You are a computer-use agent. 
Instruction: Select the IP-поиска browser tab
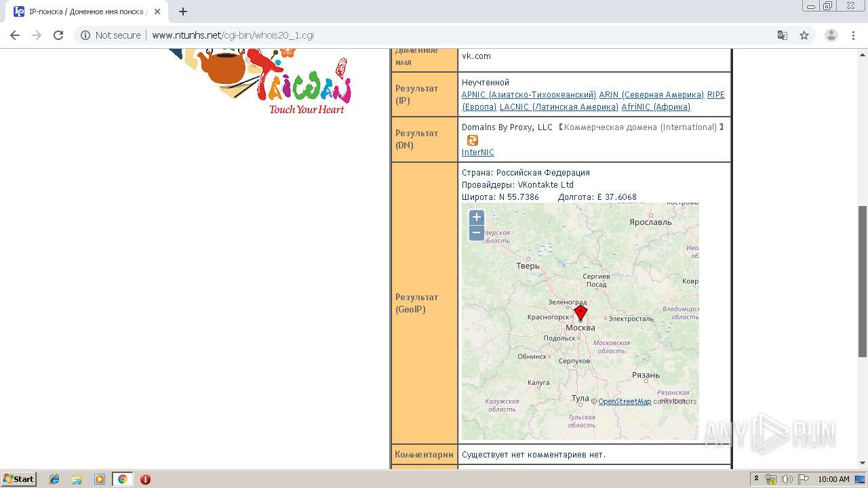(88, 12)
